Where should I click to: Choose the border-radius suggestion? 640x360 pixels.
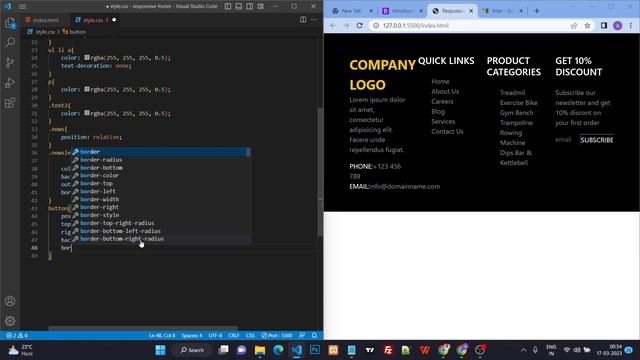click(161, 160)
